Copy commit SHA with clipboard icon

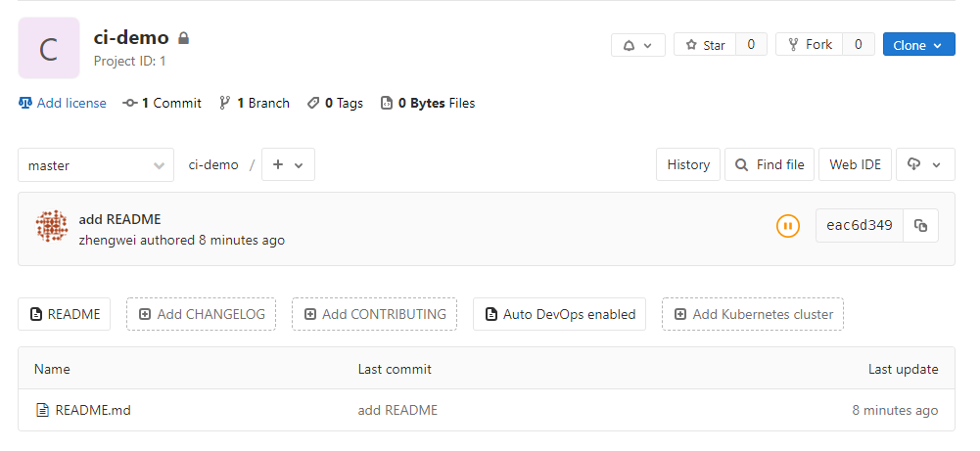(x=920, y=226)
